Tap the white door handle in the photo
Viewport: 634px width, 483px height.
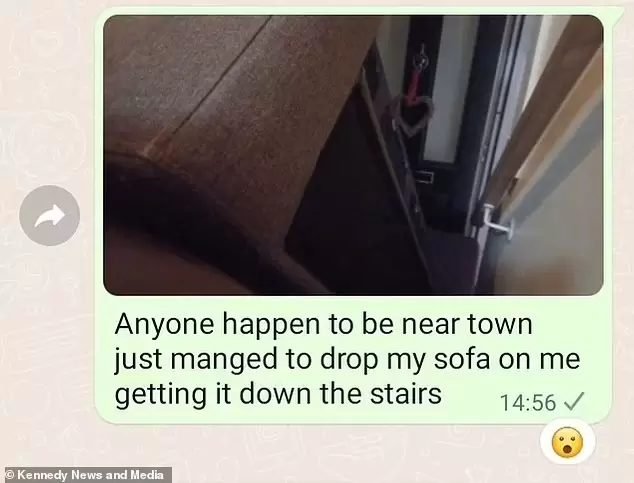[497, 221]
